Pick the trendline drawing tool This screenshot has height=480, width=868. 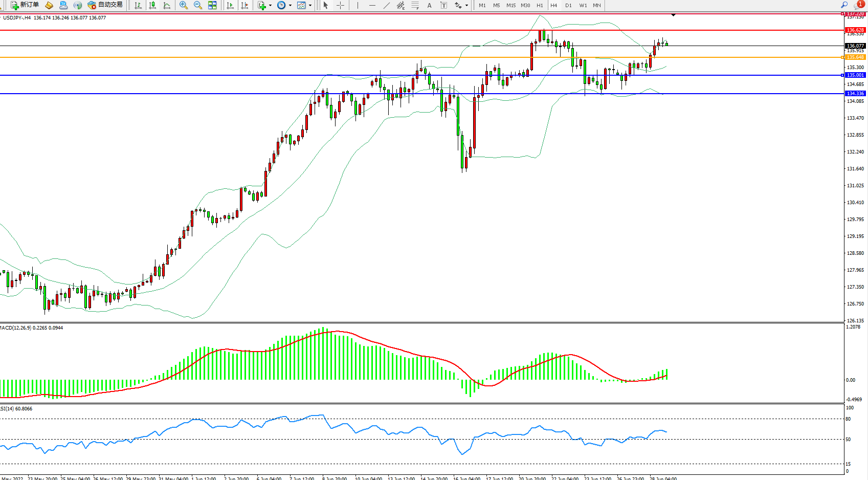point(387,5)
